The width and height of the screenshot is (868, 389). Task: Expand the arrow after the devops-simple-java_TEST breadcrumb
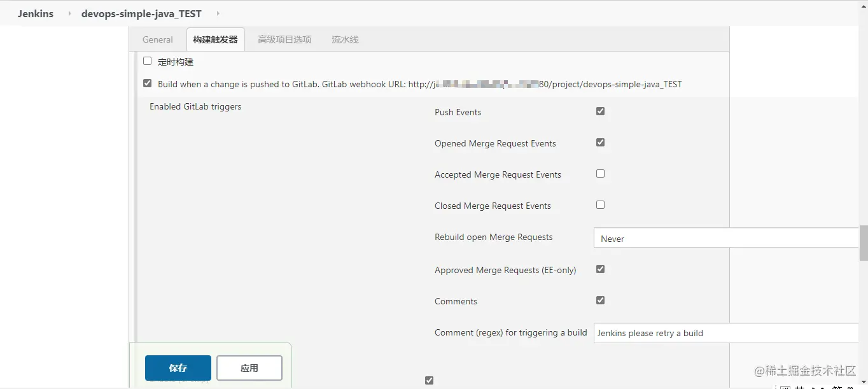coord(218,13)
